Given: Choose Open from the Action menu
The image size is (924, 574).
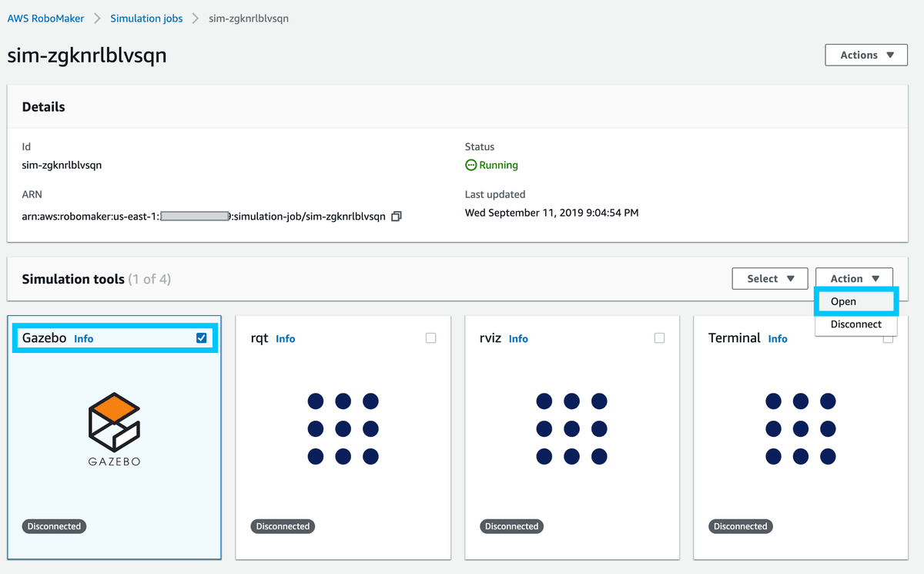Looking at the screenshot, I should pyautogui.click(x=844, y=301).
